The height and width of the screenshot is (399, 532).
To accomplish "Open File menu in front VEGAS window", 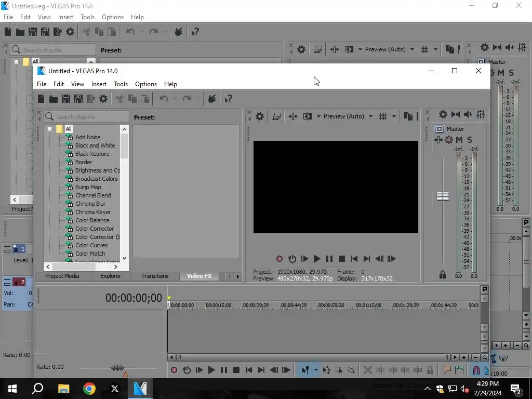I will (42, 84).
